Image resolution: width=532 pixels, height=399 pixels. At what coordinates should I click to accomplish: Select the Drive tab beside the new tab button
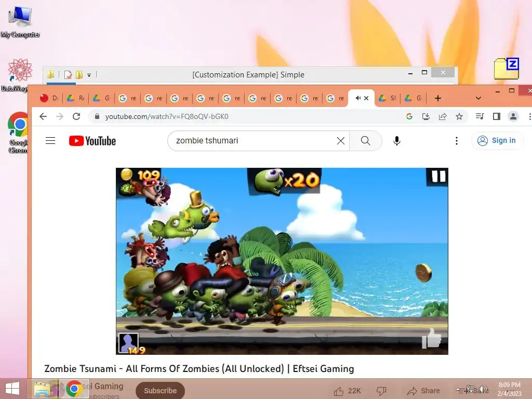pos(414,98)
